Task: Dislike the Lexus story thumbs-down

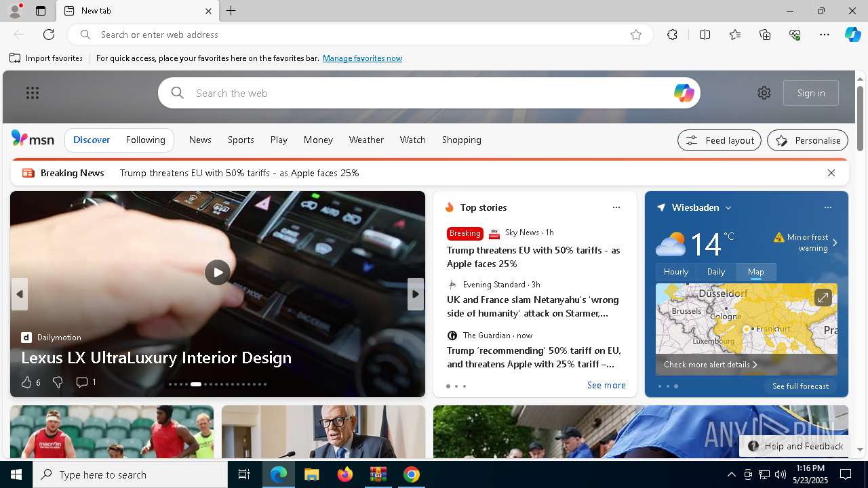Action: tap(58, 382)
